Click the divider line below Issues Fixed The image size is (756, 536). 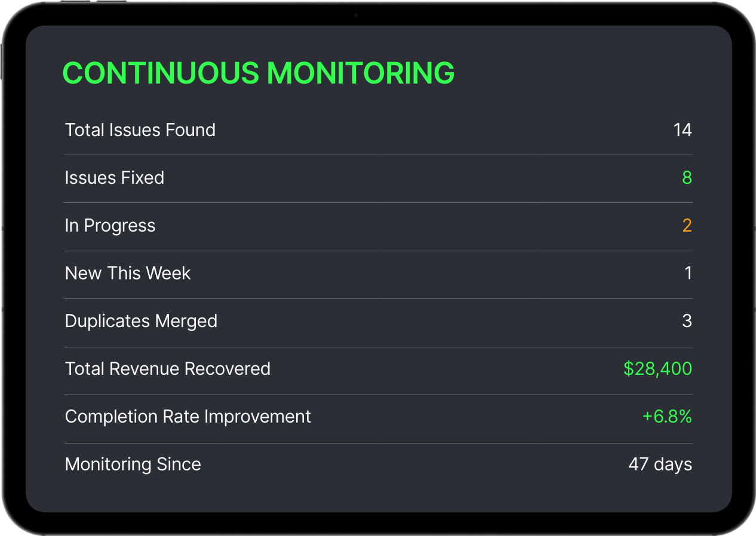[x=379, y=203]
